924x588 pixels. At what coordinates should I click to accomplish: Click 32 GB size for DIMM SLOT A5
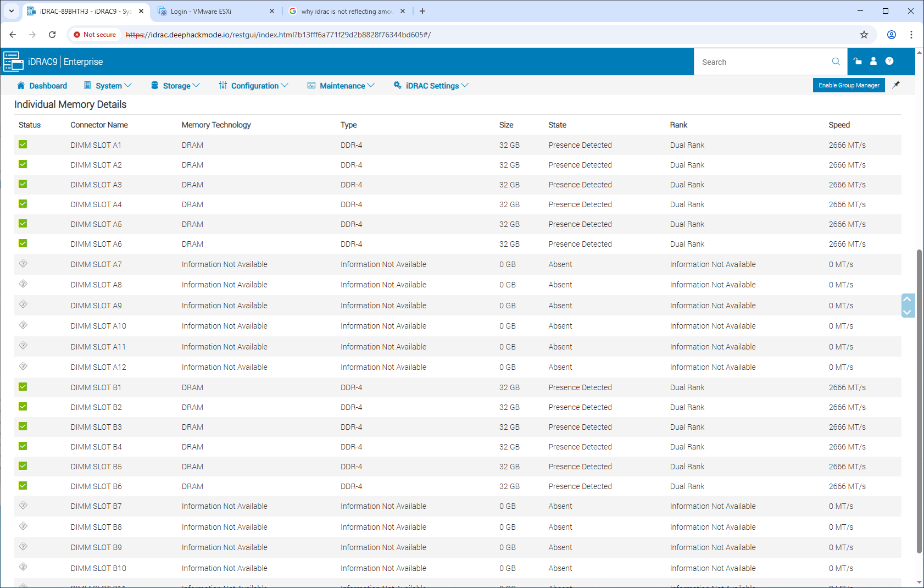click(509, 224)
